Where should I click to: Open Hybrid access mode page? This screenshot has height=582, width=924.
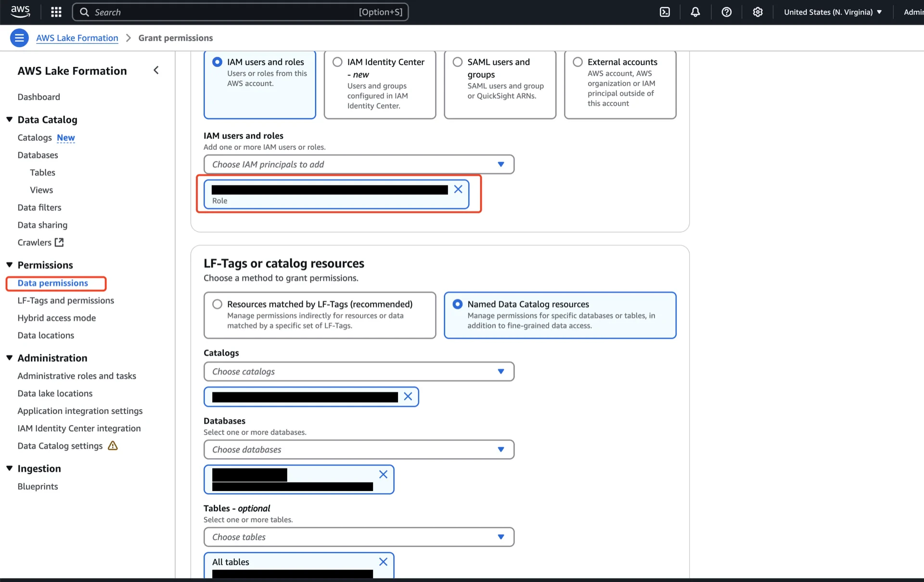pyautogui.click(x=57, y=318)
